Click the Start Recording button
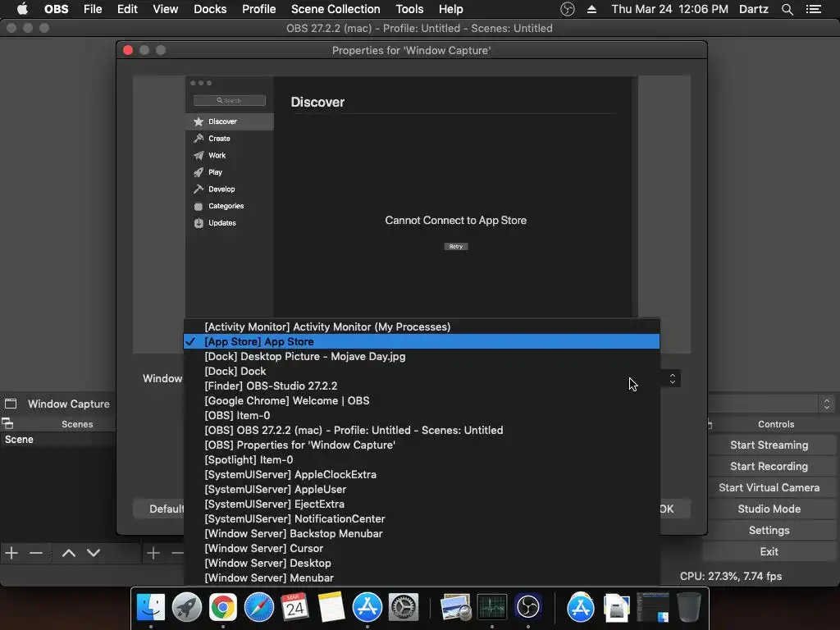Image resolution: width=840 pixels, height=630 pixels. pos(769,467)
